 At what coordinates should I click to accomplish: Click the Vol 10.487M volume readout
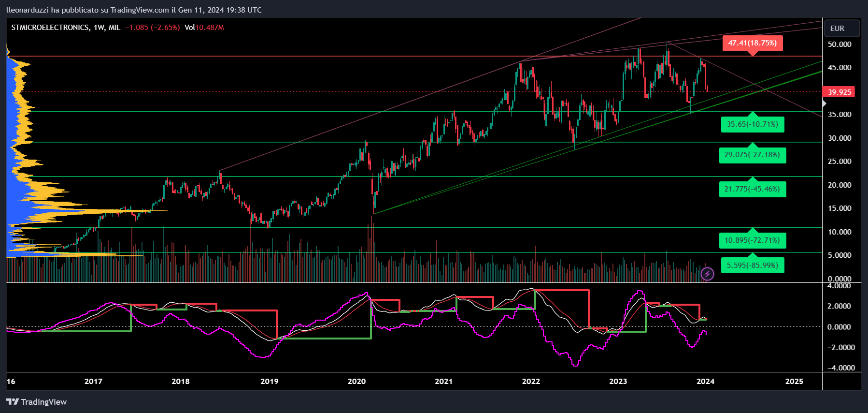204,28
